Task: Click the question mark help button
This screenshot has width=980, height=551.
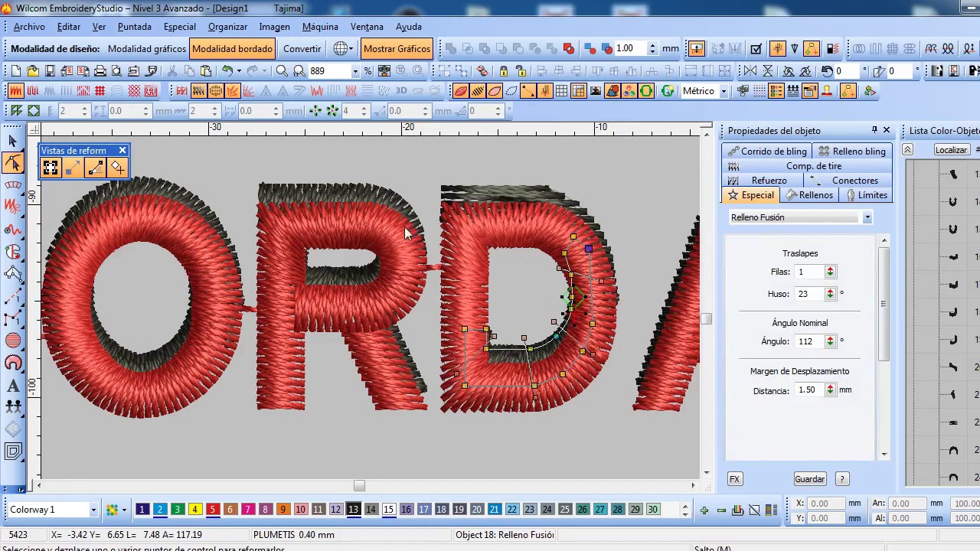Action: point(842,479)
